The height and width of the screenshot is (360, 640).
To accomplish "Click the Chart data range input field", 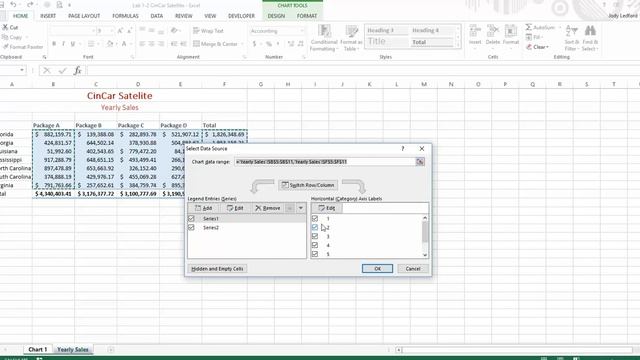I will [325, 162].
